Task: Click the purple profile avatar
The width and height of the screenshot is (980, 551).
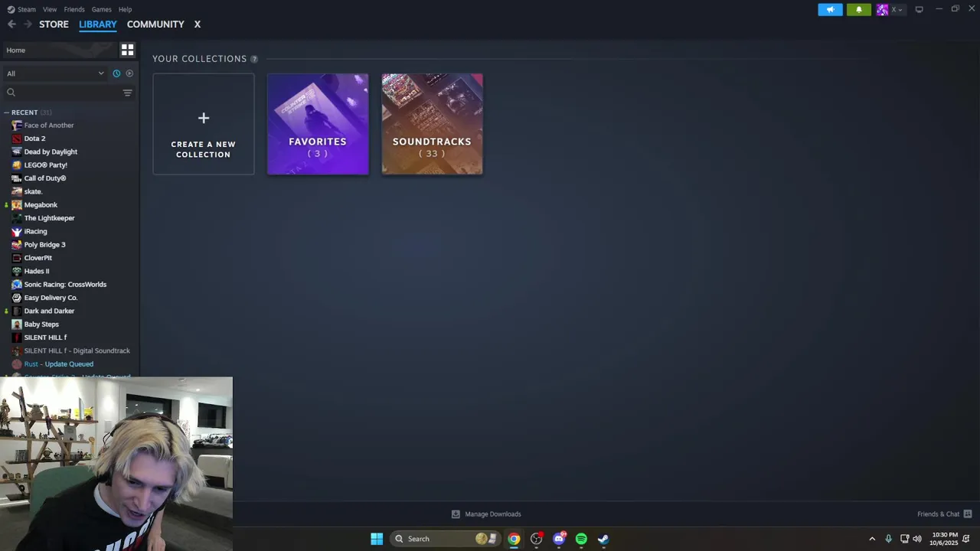Action: 882,10
